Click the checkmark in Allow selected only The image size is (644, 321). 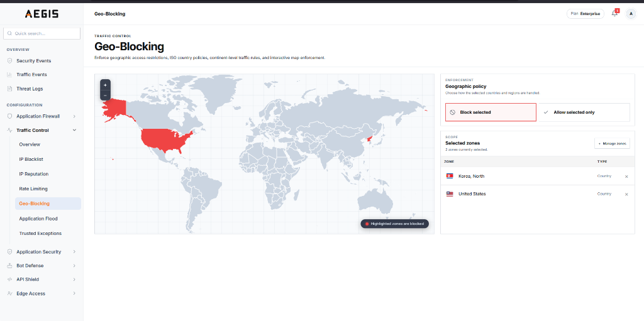[x=546, y=112]
